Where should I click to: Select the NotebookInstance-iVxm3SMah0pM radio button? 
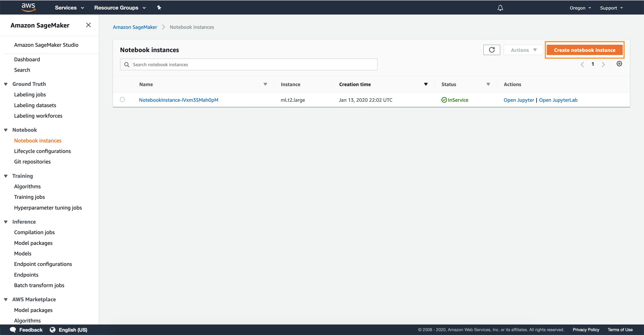pos(122,100)
